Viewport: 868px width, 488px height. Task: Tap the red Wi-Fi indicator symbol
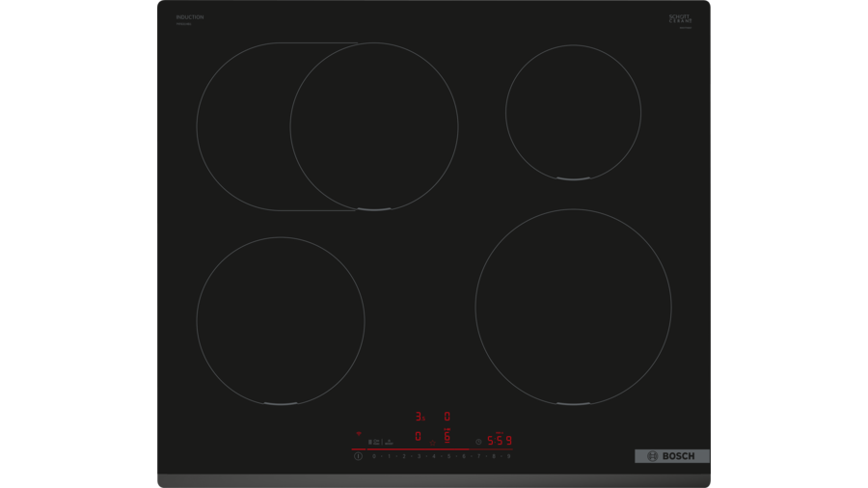click(359, 434)
